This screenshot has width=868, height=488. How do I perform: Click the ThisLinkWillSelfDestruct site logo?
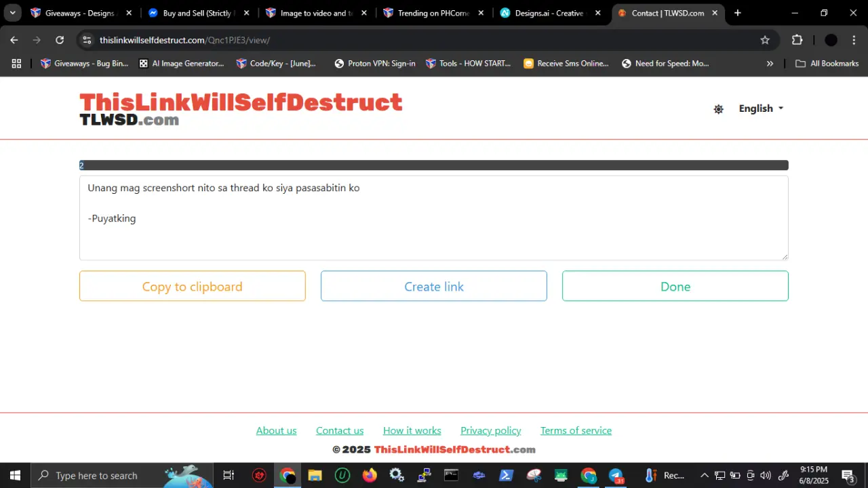click(241, 109)
